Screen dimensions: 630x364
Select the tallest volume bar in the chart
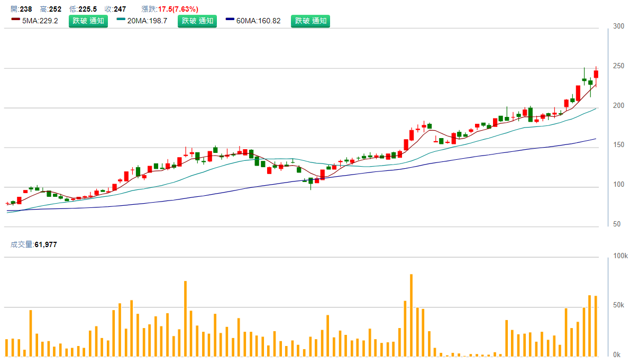click(411, 315)
